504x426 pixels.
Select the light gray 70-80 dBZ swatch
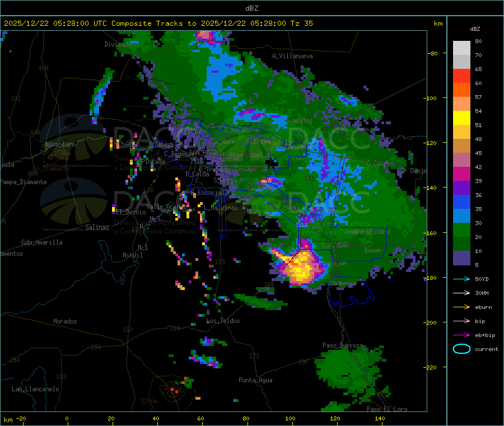point(461,48)
